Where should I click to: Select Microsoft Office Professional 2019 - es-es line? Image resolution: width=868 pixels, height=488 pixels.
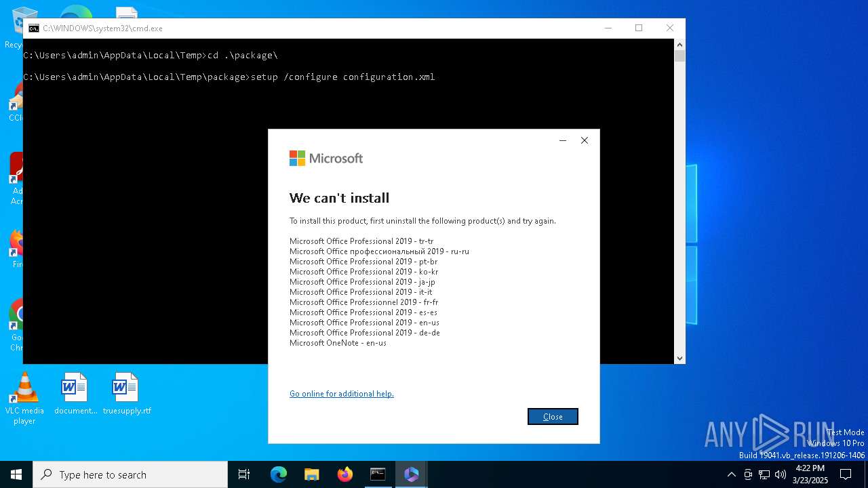click(x=363, y=312)
